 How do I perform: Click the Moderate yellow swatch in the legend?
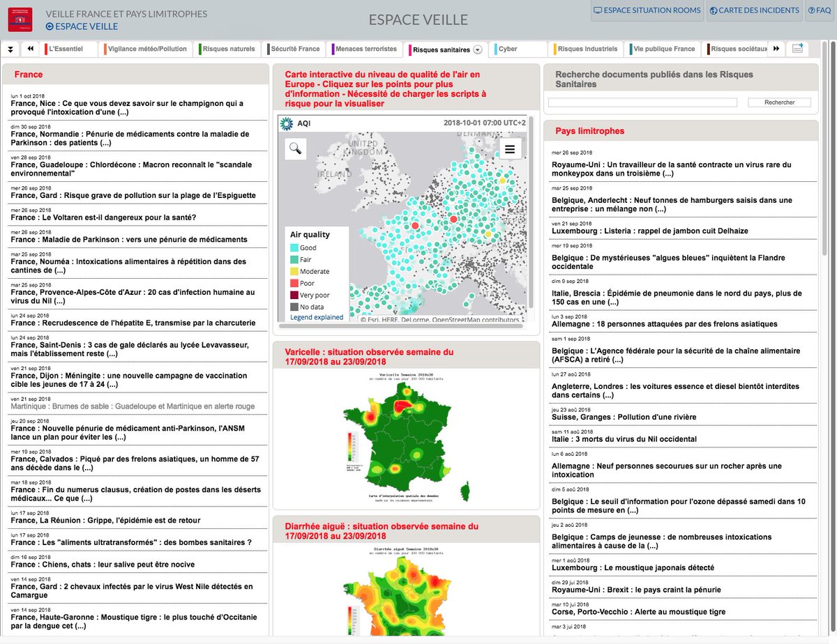294,271
